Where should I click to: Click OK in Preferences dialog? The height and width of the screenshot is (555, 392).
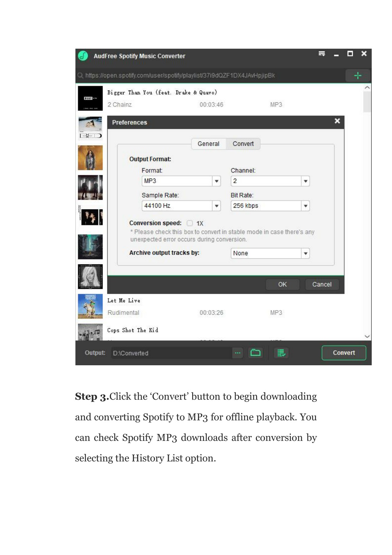283,284
